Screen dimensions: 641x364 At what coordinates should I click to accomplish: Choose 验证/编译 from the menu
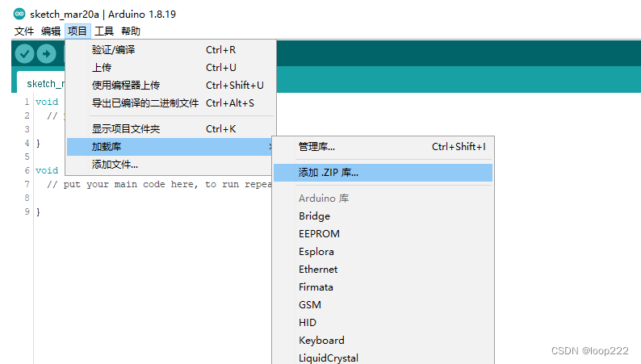click(171, 50)
